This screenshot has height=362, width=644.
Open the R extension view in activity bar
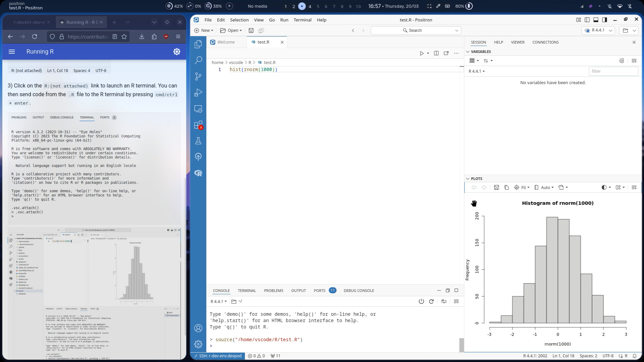pyautogui.click(x=198, y=173)
